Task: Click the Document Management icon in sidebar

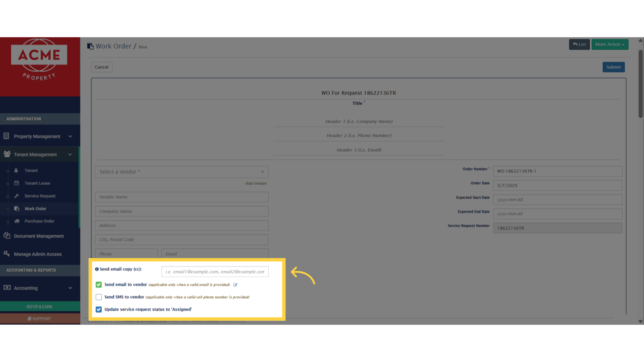Action: [7, 236]
